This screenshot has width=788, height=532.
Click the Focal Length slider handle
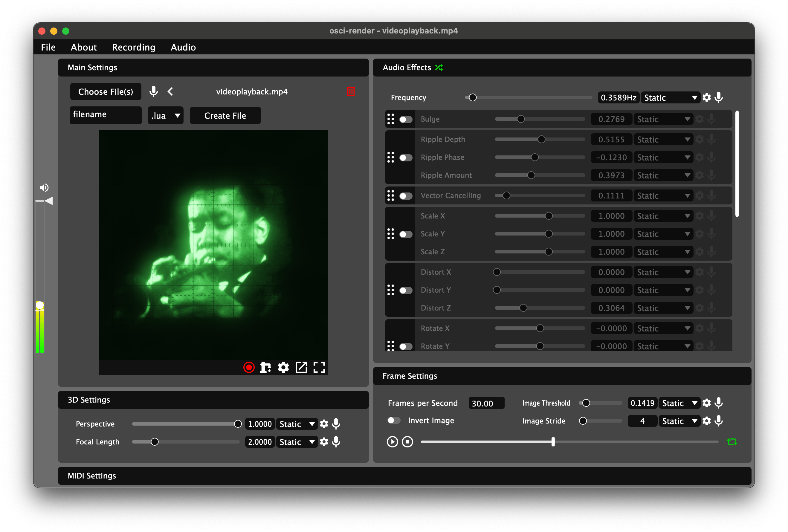tap(155, 442)
